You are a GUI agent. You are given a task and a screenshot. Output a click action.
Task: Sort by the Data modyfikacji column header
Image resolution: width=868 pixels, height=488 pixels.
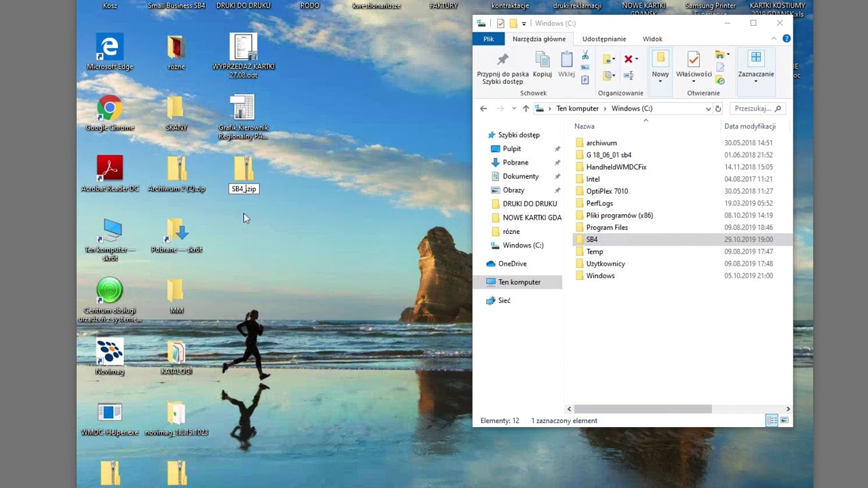pyautogui.click(x=750, y=126)
